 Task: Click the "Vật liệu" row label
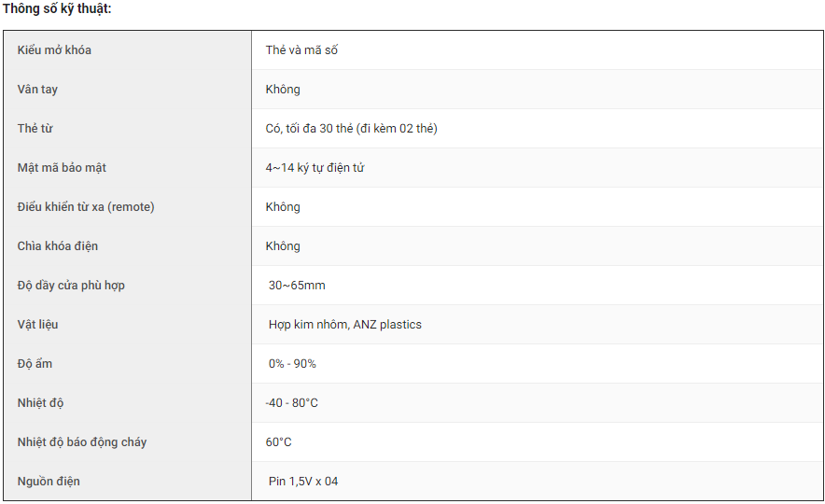pos(37,325)
